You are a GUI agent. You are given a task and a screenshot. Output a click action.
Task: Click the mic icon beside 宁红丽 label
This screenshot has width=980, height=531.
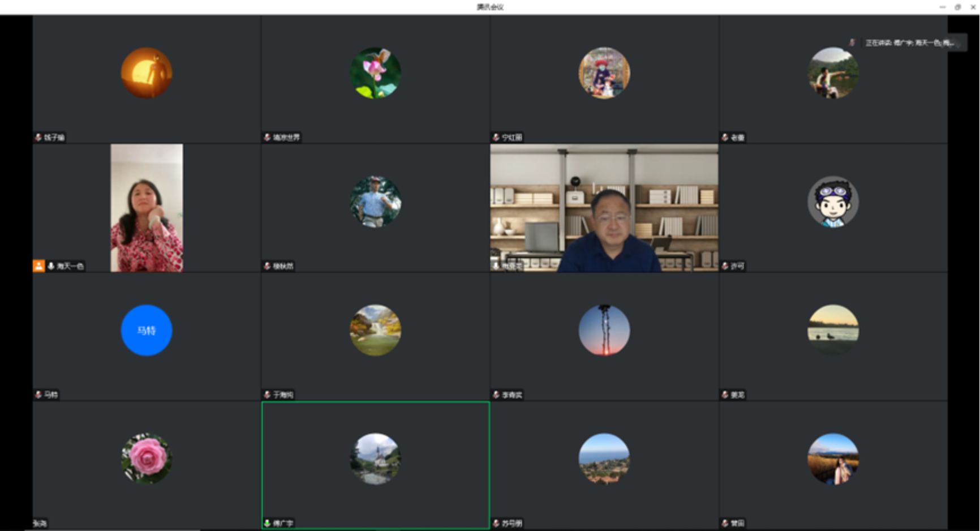[x=496, y=138]
